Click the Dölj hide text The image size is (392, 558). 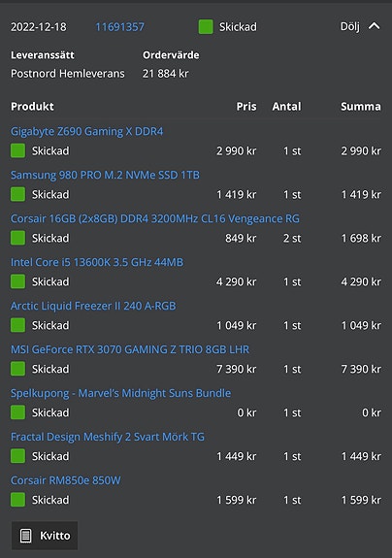pyautogui.click(x=350, y=26)
